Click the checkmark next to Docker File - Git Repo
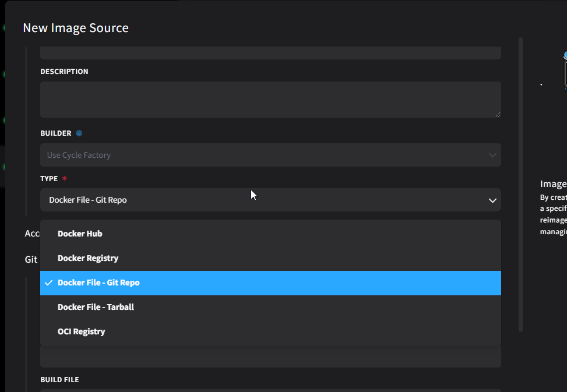The height and width of the screenshot is (392, 567). click(49, 283)
